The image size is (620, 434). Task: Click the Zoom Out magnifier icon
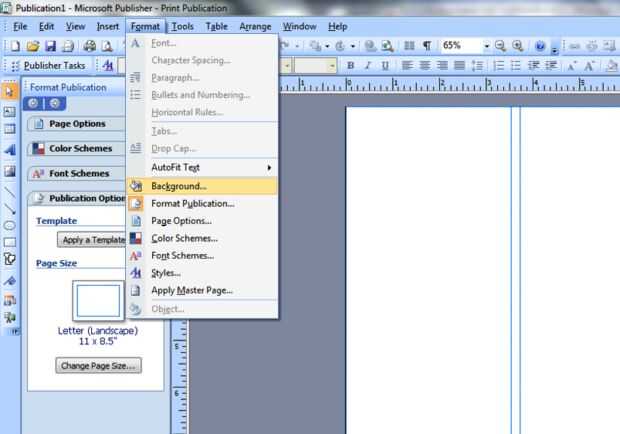[500, 46]
